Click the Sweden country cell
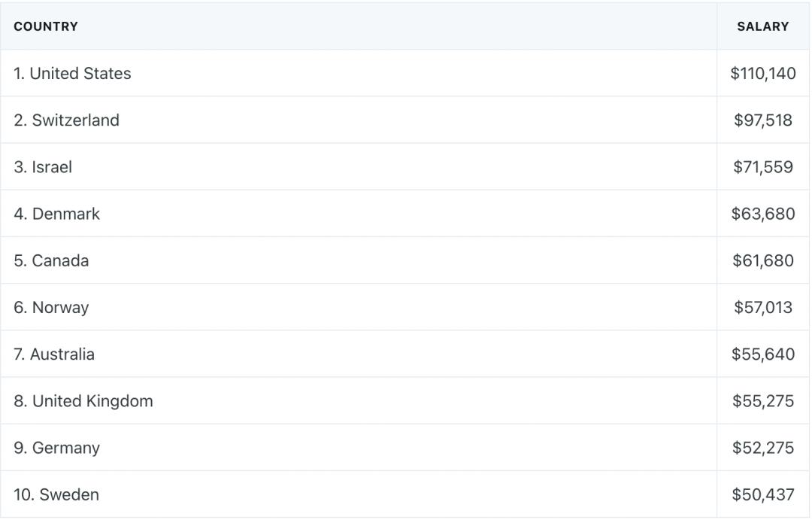This screenshot has height=520, width=812. click(56, 494)
